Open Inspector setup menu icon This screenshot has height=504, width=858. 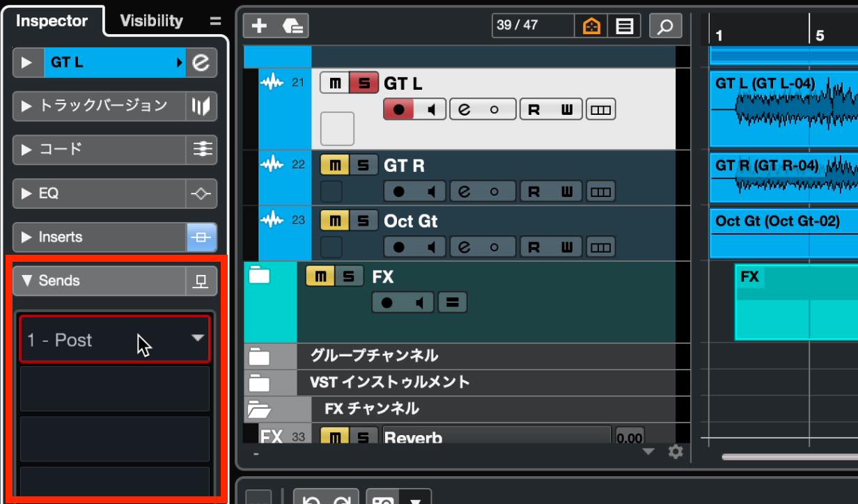[x=215, y=22]
